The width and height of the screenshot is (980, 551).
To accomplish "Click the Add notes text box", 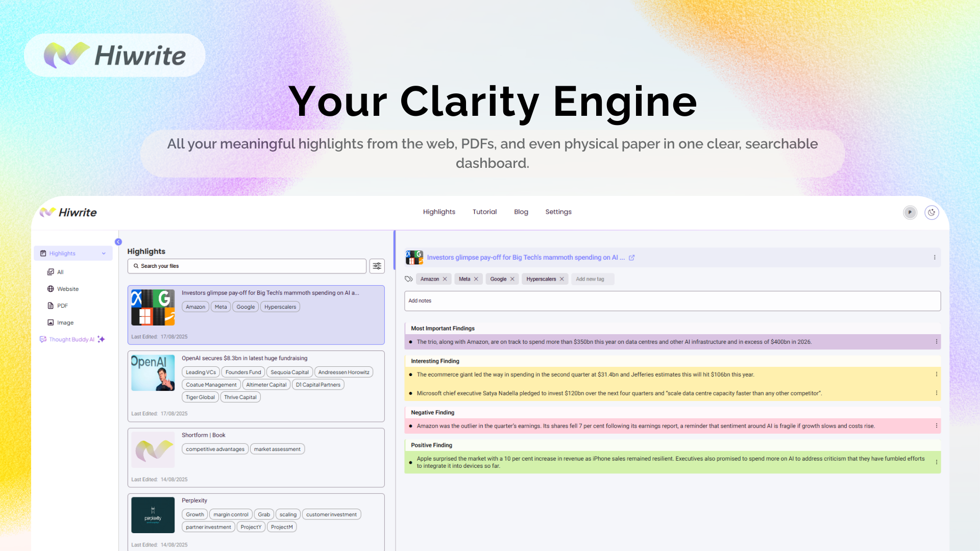I will tap(672, 301).
